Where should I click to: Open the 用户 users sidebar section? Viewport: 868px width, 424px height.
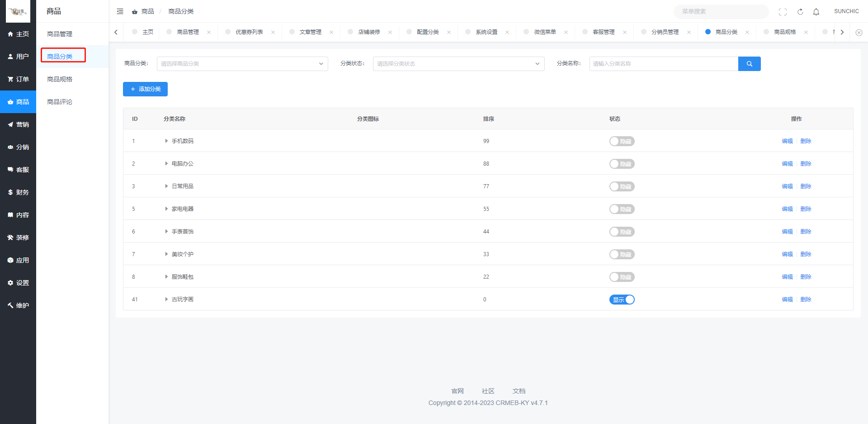[x=18, y=57]
